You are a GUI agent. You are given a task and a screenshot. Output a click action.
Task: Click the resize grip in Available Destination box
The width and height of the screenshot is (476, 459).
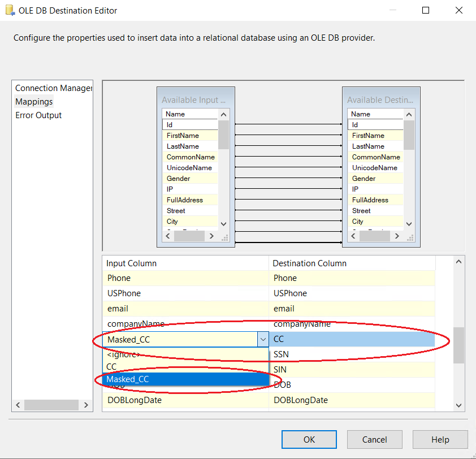point(410,238)
